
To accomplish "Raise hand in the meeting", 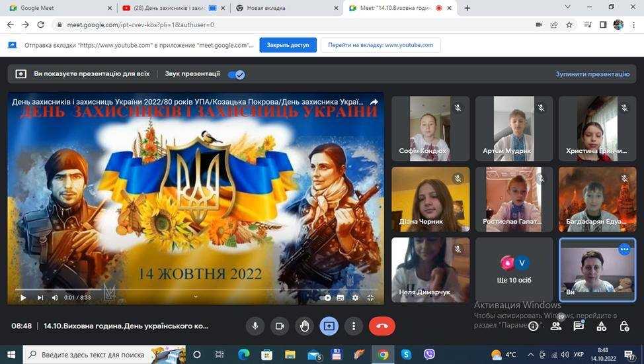I will point(304,326).
